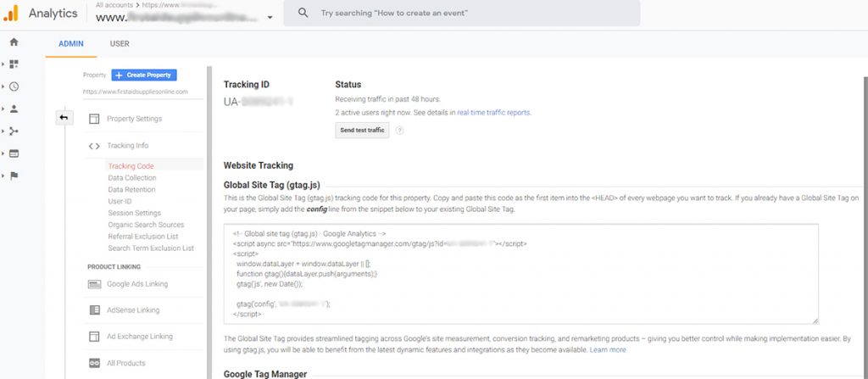The width and height of the screenshot is (868, 379).
Task: Switch to the ADMIN tab
Action: (x=71, y=44)
